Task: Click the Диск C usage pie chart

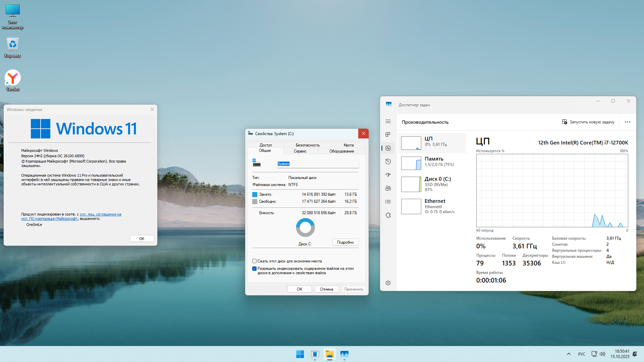Action: click(x=305, y=227)
